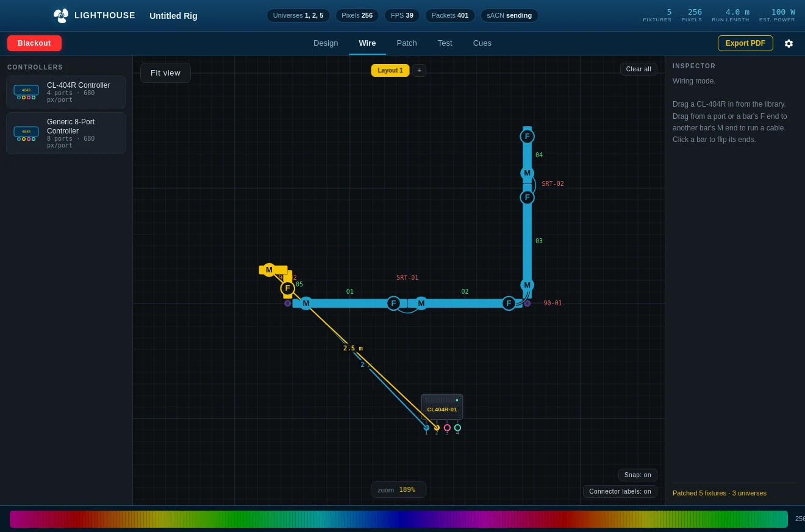Click the zoom 189% indicator
Screen dimensions: 805x532
click(398, 490)
